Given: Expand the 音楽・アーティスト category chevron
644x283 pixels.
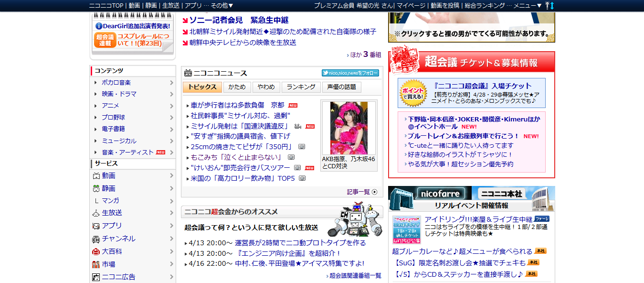Looking at the screenshot, I should (171, 152).
